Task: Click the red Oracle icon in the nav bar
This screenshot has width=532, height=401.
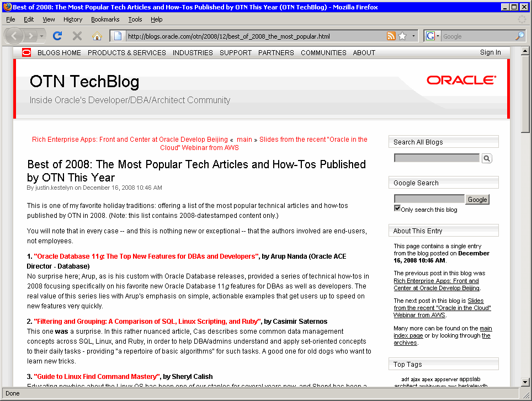Action: coord(26,52)
